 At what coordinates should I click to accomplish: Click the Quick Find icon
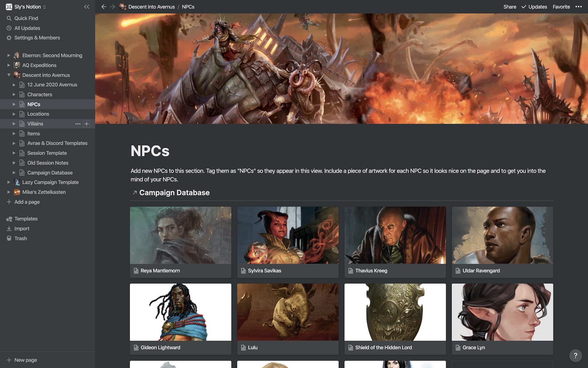click(x=9, y=18)
